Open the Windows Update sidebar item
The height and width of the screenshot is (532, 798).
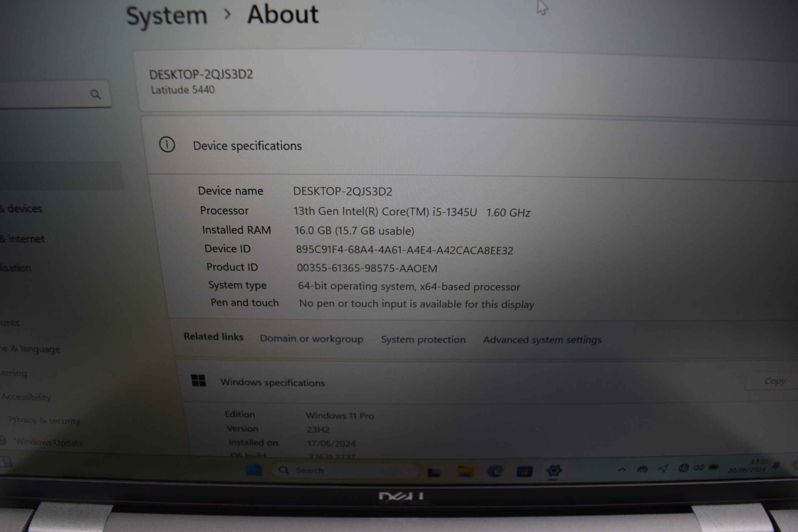point(49,442)
